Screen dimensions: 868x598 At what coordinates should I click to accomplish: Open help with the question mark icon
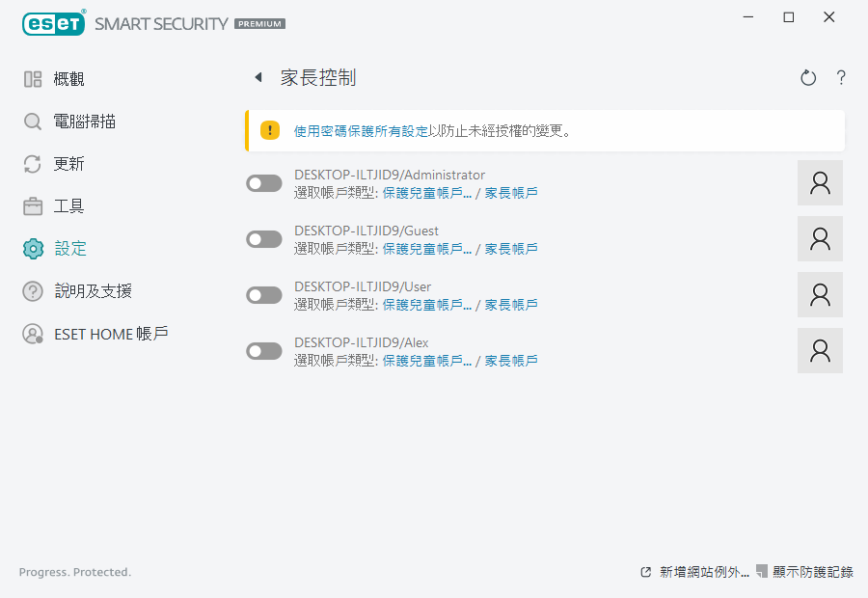click(x=841, y=78)
